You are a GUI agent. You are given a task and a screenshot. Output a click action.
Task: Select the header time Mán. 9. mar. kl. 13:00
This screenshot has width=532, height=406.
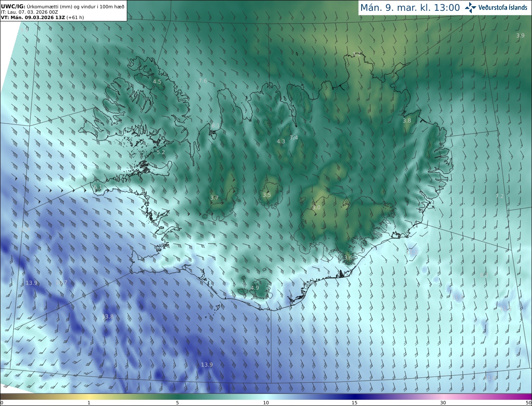tap(410, 7)
